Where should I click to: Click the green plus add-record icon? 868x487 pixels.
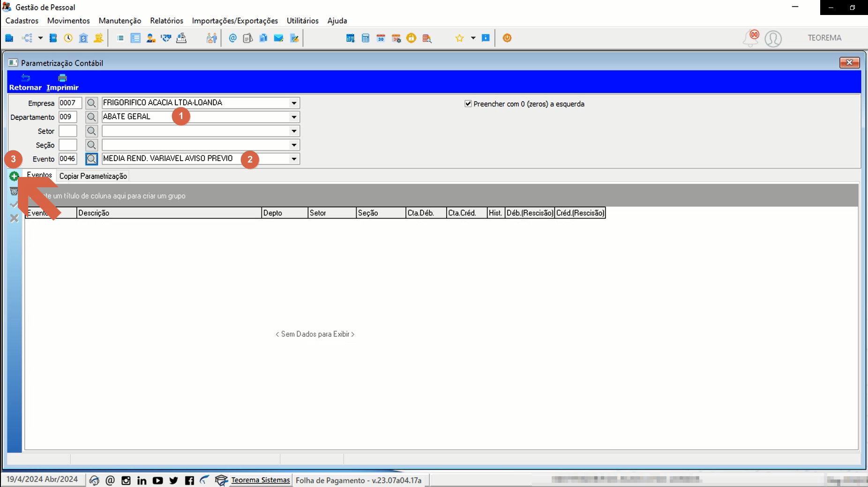(x=14, y=177)
